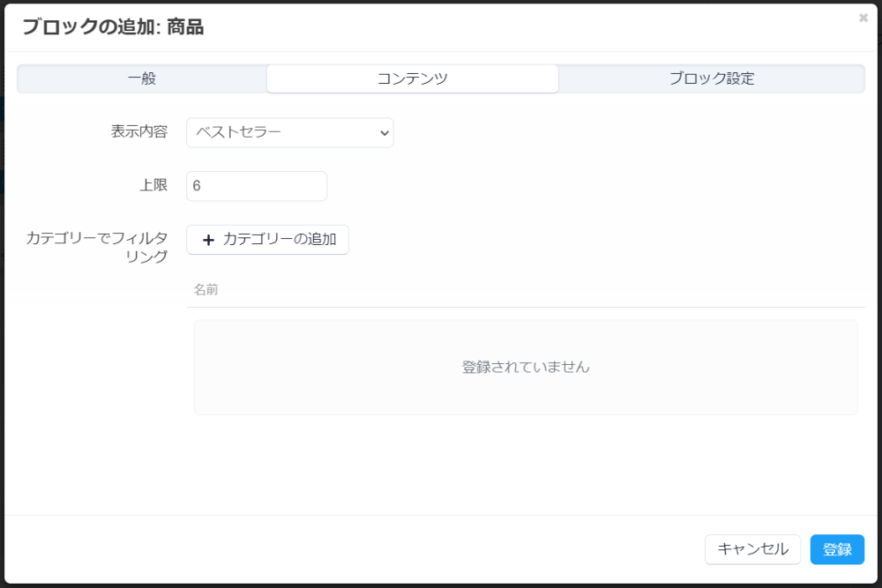Viewport: 882px width, 588px height.
Task: Click the 名前 column header
Action: point(206,289)
